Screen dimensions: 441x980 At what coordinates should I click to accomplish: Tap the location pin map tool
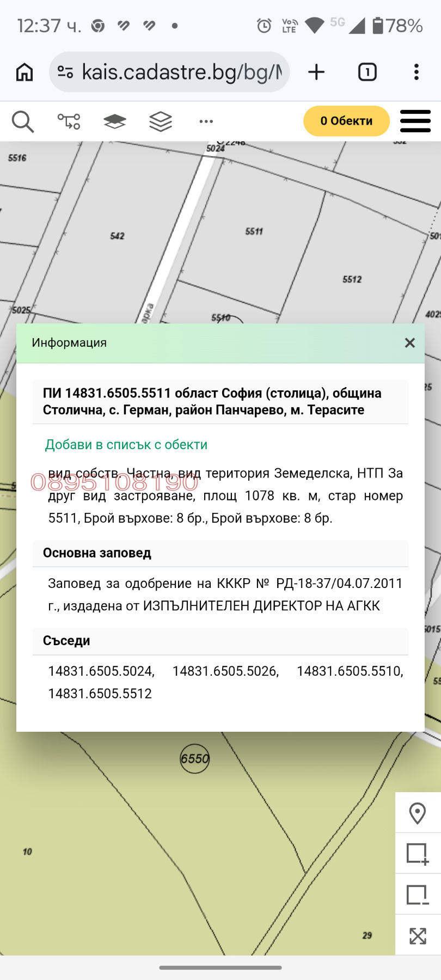418,813
